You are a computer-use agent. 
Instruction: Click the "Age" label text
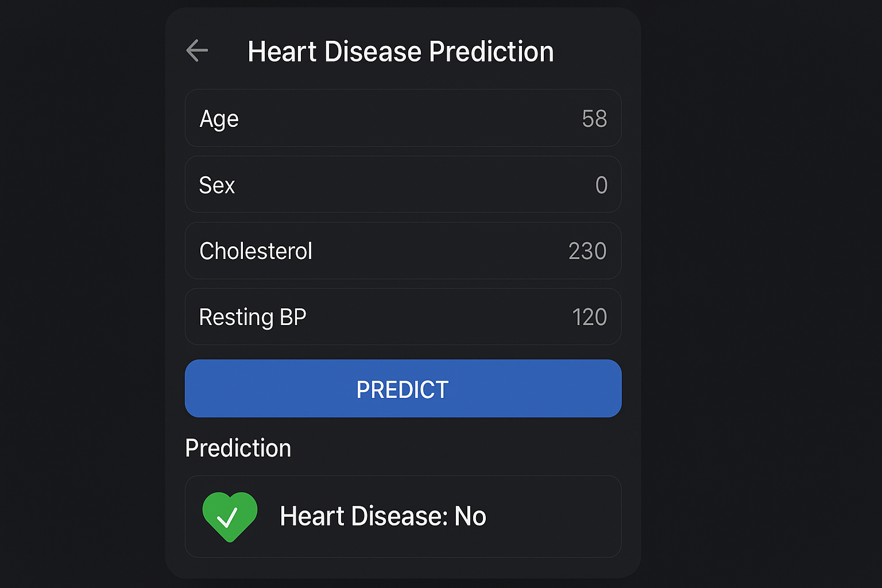(x=219, y=119)
